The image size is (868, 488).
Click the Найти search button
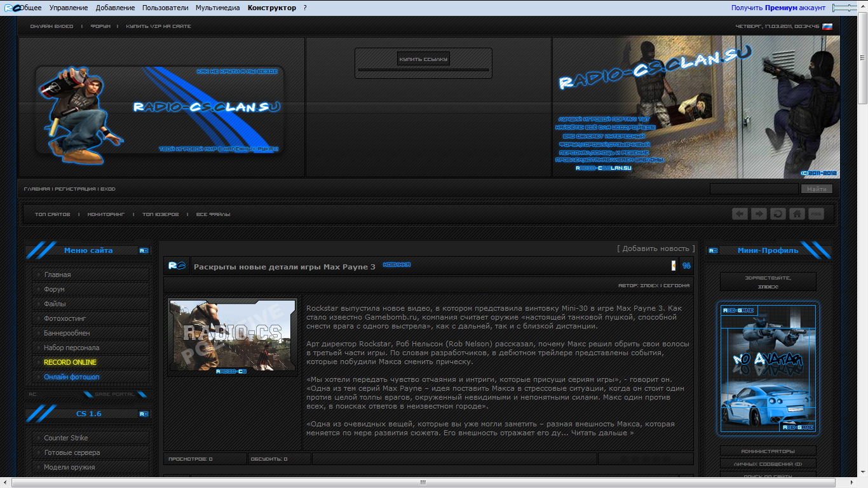tap(817, 189)
